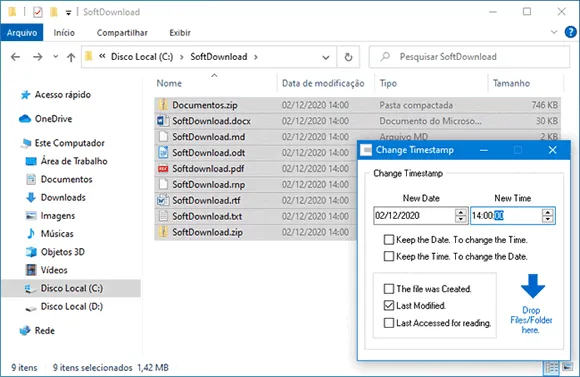Check Keep the Time option
Image resolution: width=580 pixels, height=377 pixels.
point(389,256)
